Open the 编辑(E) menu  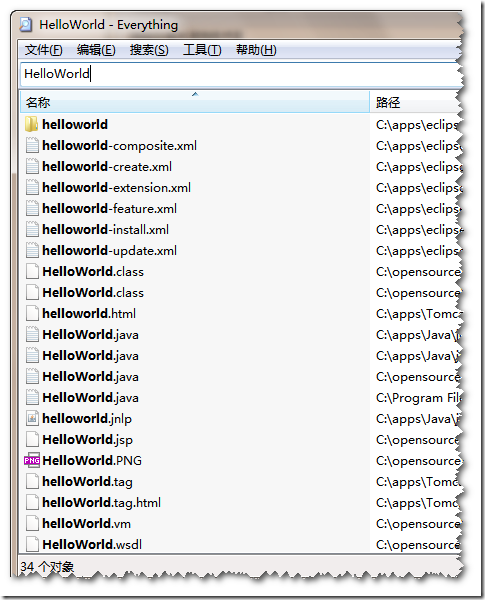click(96, 50)
